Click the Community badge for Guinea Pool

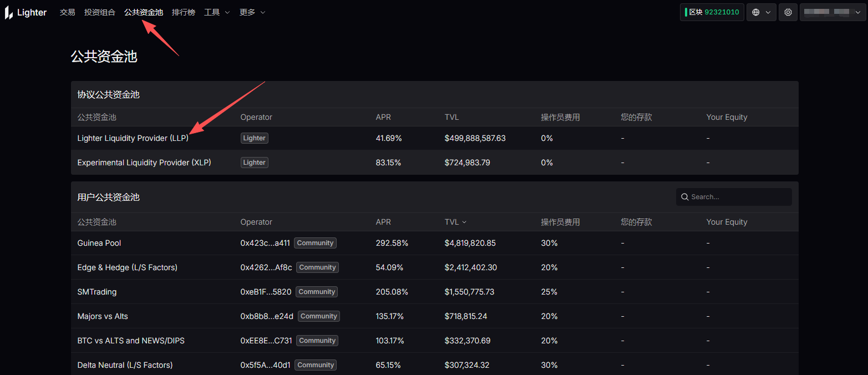[x=315, y=243]
